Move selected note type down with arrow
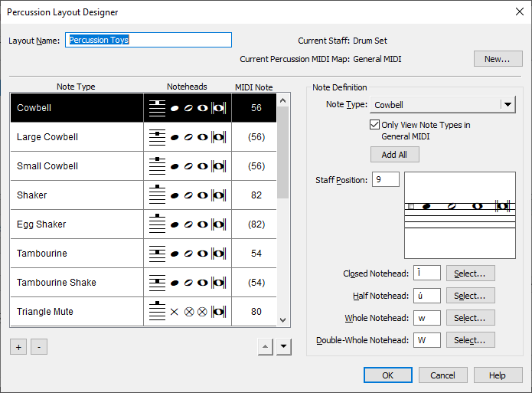 (x=284, y=347)
